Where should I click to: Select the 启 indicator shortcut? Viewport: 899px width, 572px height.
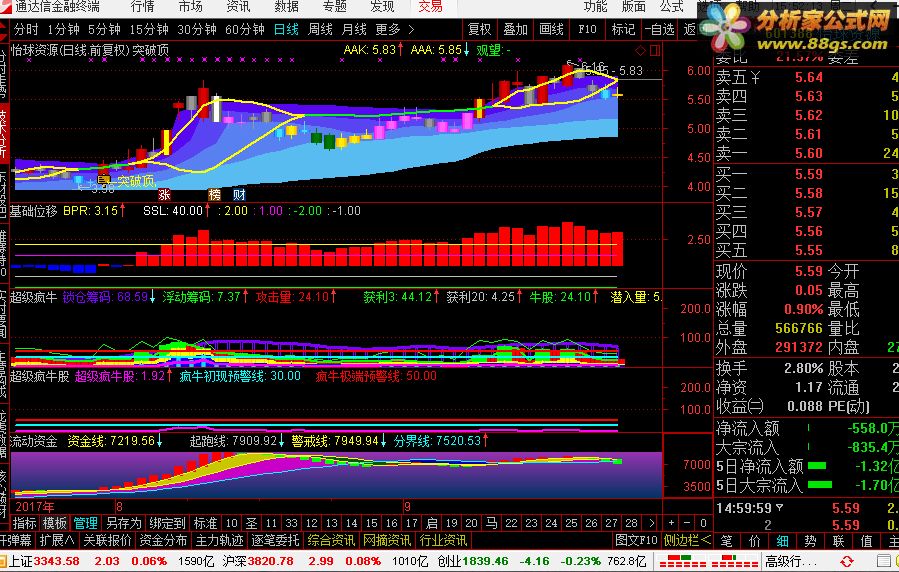click(432, 523)
